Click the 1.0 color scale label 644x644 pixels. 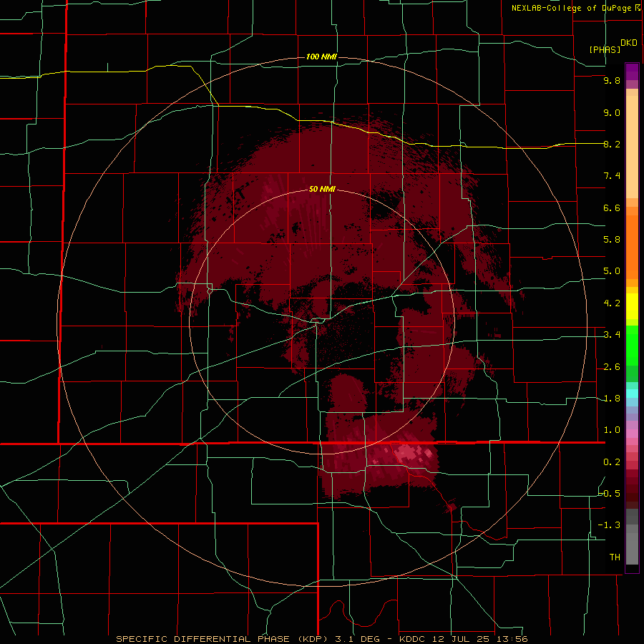(x=612, y=430)
